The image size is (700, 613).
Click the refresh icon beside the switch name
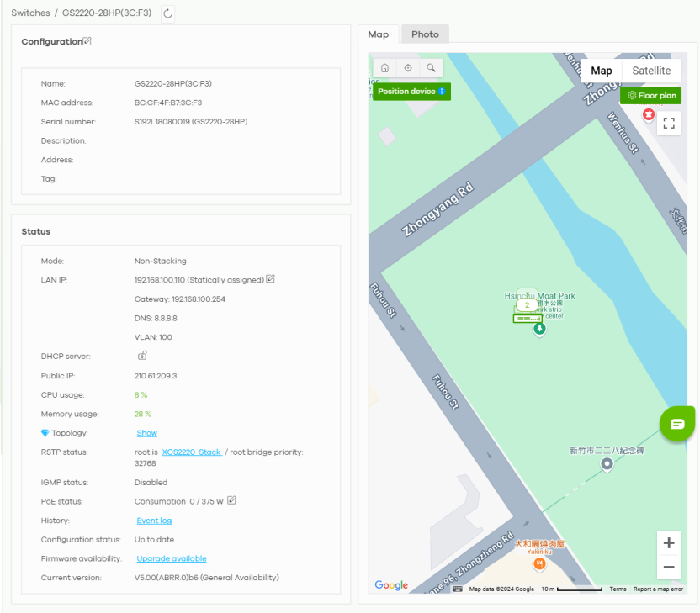pos(167,13)
